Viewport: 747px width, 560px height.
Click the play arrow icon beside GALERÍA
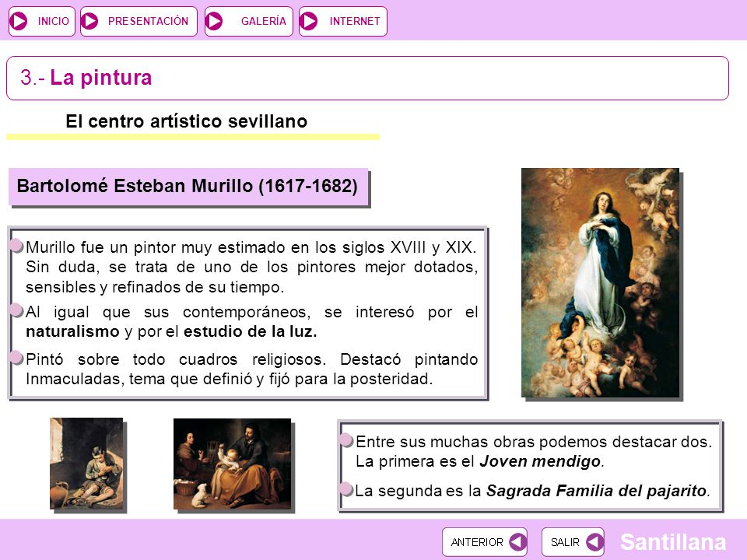point(215,22)
